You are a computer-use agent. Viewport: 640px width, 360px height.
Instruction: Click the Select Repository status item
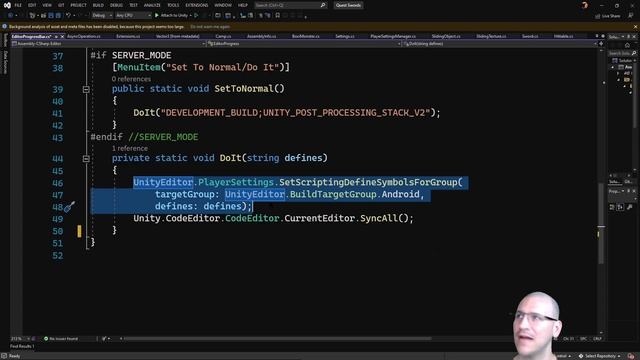pos(600,356)
